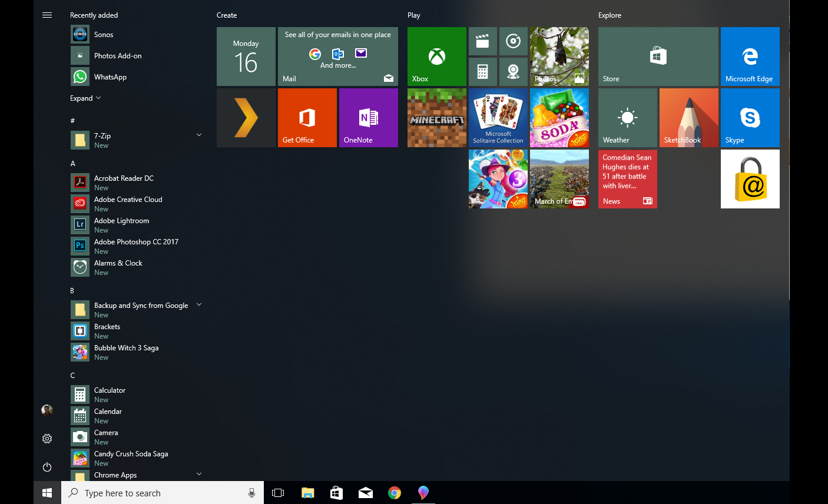This screenshot has width=828, height=504.
Task: Open the padlock @ app tile
Action: (x=750, y=179)
